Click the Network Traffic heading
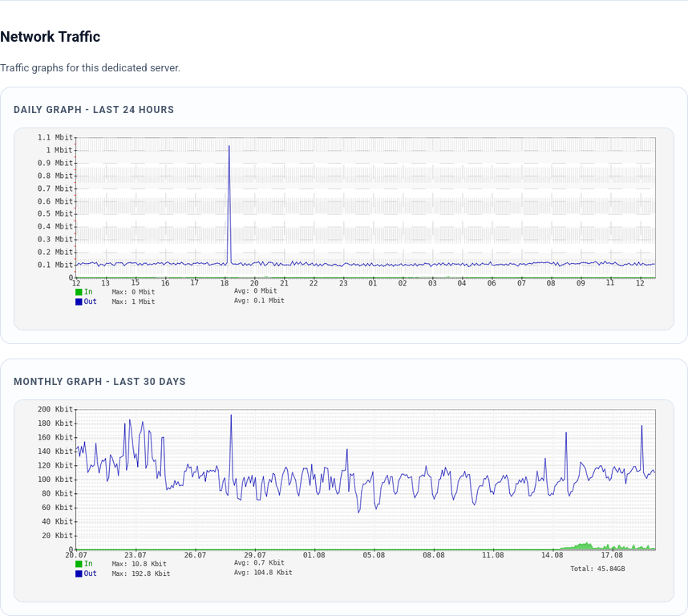The image size is (688, 616). click(x=50, y=36)
